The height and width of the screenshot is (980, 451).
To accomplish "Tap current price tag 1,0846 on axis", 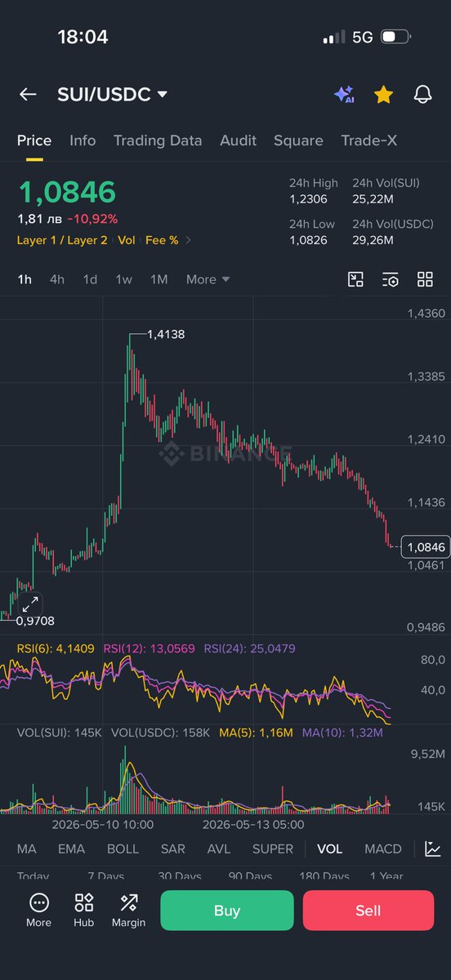I will (x=425, y=547).
